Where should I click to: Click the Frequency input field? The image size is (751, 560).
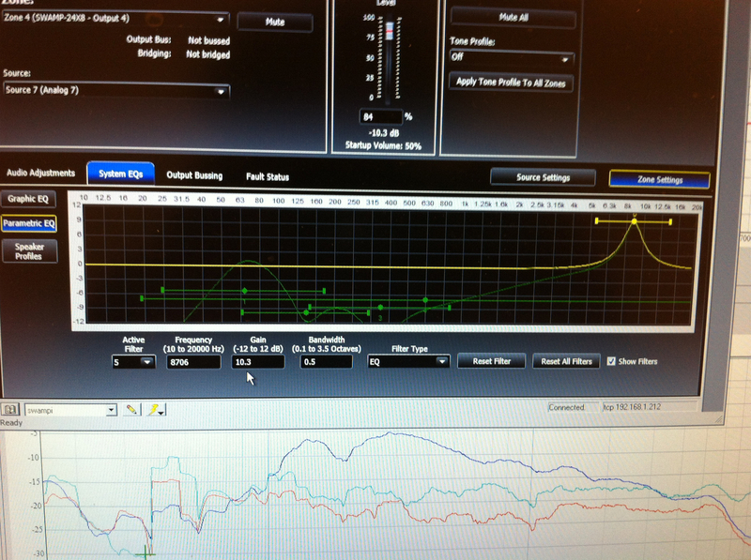click(192, 361)
